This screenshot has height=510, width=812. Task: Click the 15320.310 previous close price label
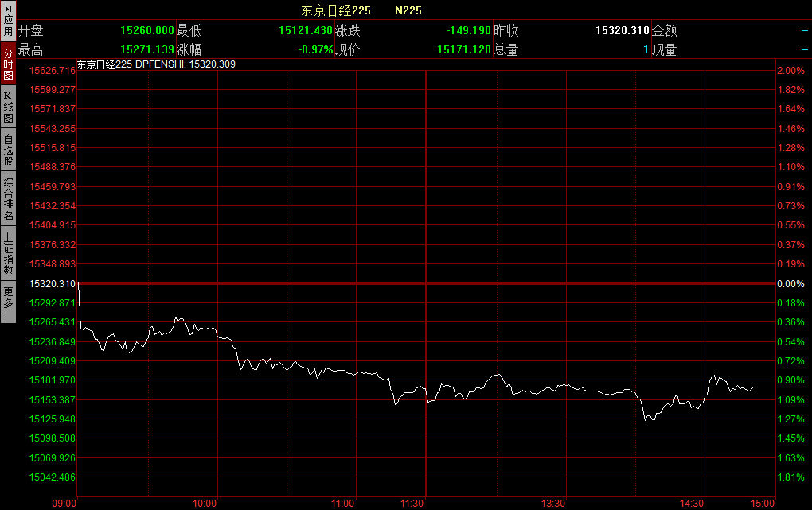click(52, 284)
